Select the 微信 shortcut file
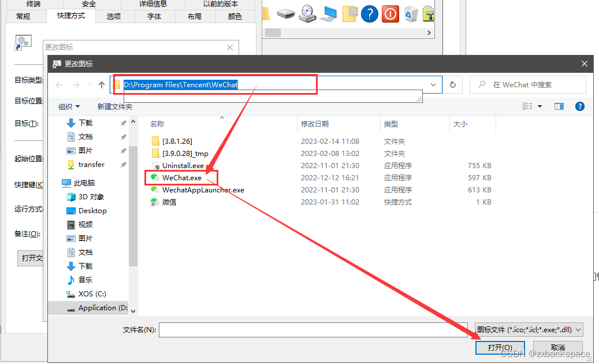 [169, 202]
